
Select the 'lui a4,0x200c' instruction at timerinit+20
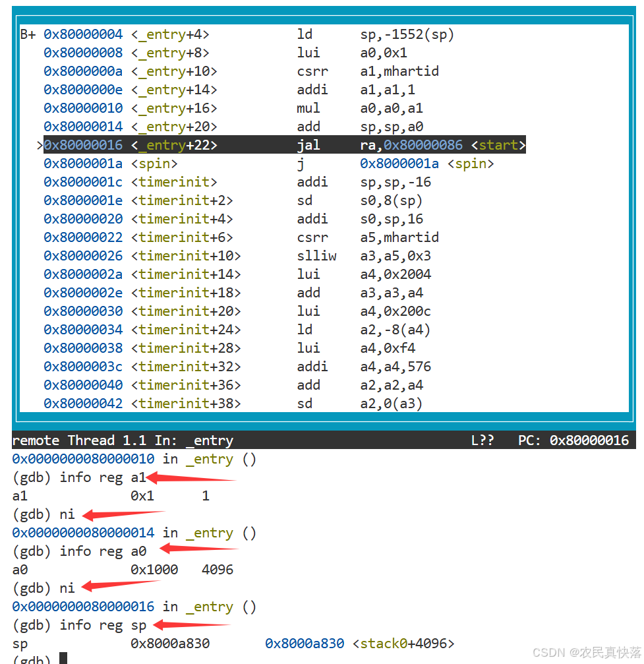coord(363,311)
